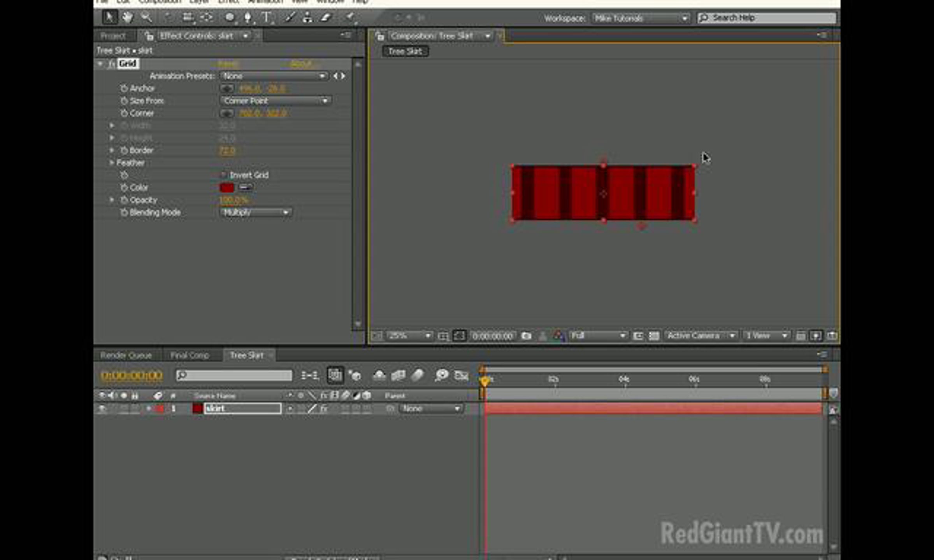Screen dimensions: 934x560
Task: Select the Unified Camera tool
Action: coord(188,17)
